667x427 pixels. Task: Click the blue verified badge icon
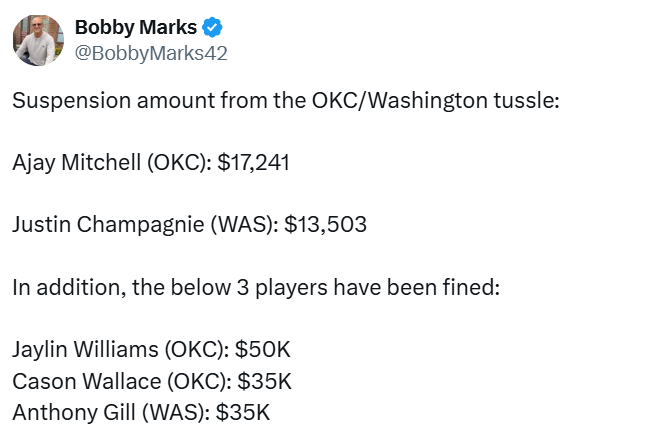tap(214, 28)
